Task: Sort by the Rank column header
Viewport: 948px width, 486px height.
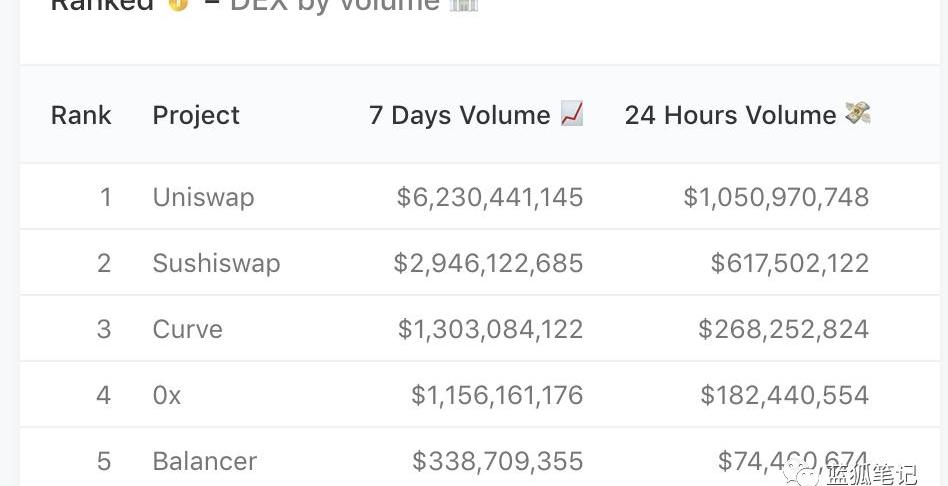Action: tap(81, 115)
